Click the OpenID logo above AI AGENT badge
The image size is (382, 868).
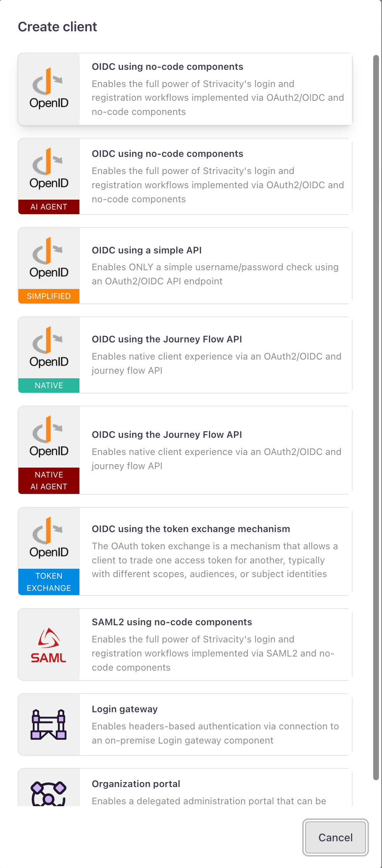tap(49, 169)
